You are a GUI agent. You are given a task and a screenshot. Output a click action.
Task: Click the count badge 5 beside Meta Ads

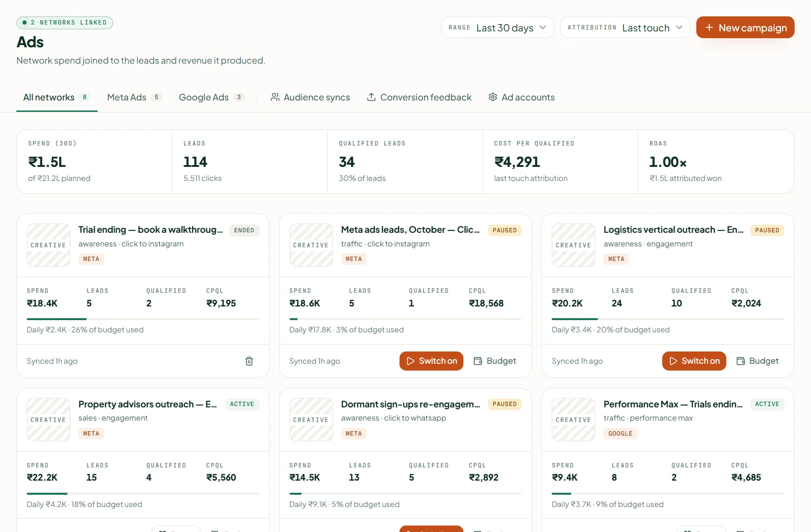(x=157, y=97)
